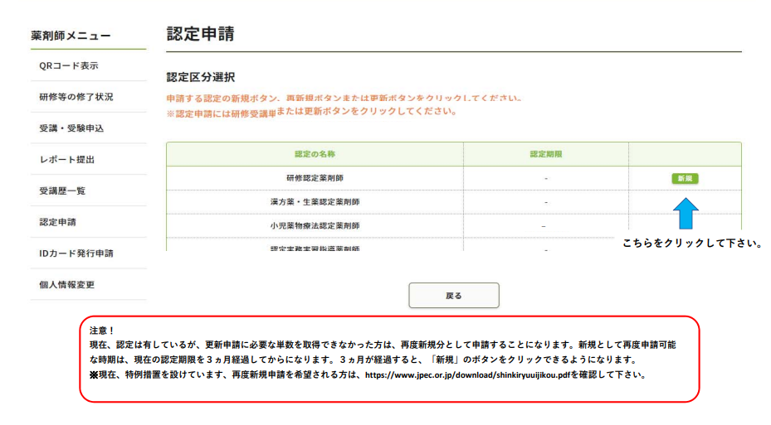Click the 薬剤師メニュー sidebar heading
Image resolution: width=771 pixels, height=425 pixels.
pyautogui.click(x=71, y=36)
